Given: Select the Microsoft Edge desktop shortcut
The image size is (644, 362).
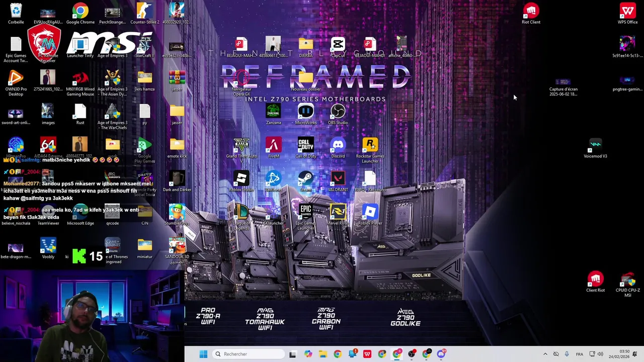Looking at the screenshot, I should (80, 215).
